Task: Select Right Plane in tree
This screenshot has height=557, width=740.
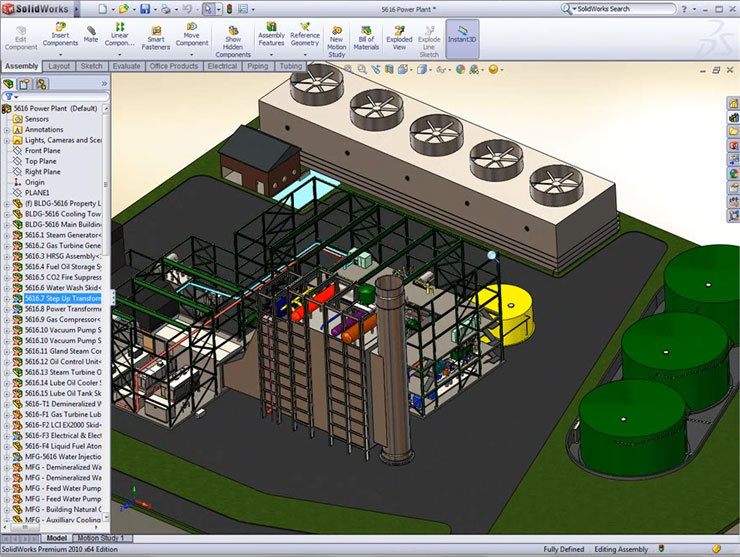Action: 42,172
